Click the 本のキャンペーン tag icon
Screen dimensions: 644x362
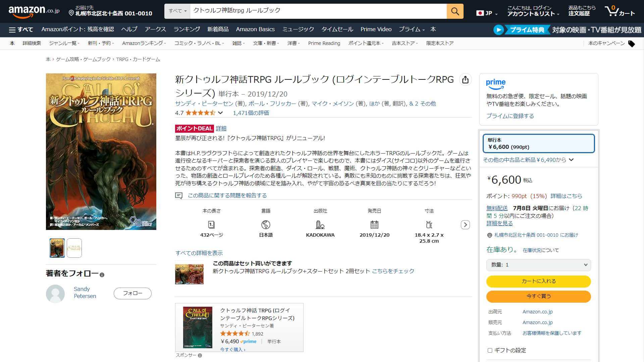pyautogui.click(x=632, y=44)
